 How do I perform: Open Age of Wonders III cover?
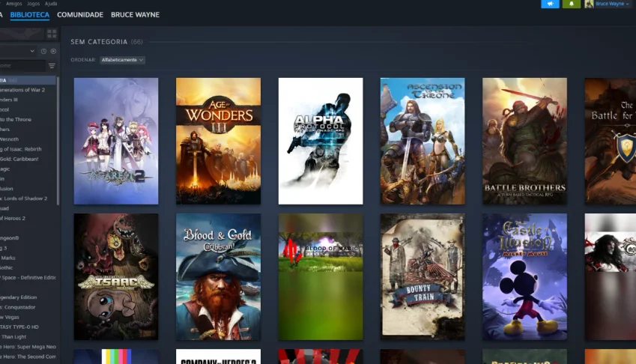[x=218, y=141]
